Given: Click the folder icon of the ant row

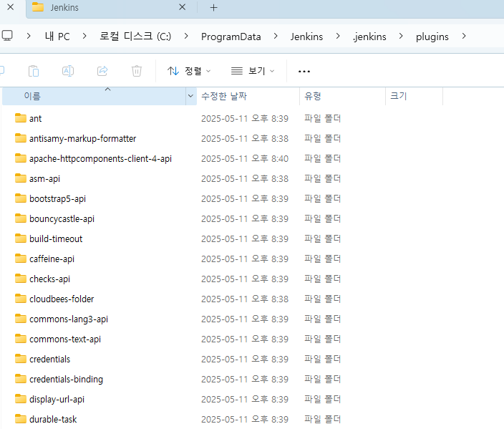Looking at the screenshot, I should pos(21,118).
